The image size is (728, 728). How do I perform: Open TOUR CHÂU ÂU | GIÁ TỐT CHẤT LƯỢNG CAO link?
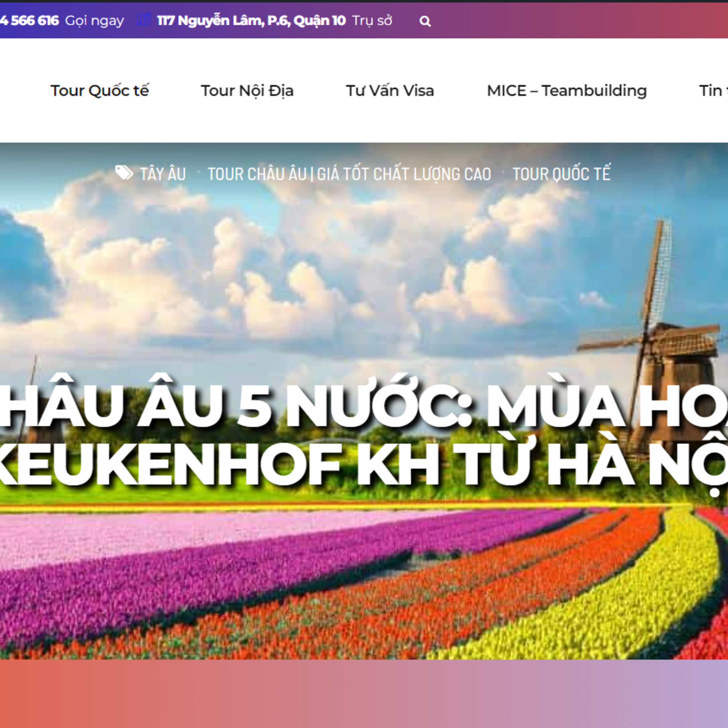coord(349,174)
